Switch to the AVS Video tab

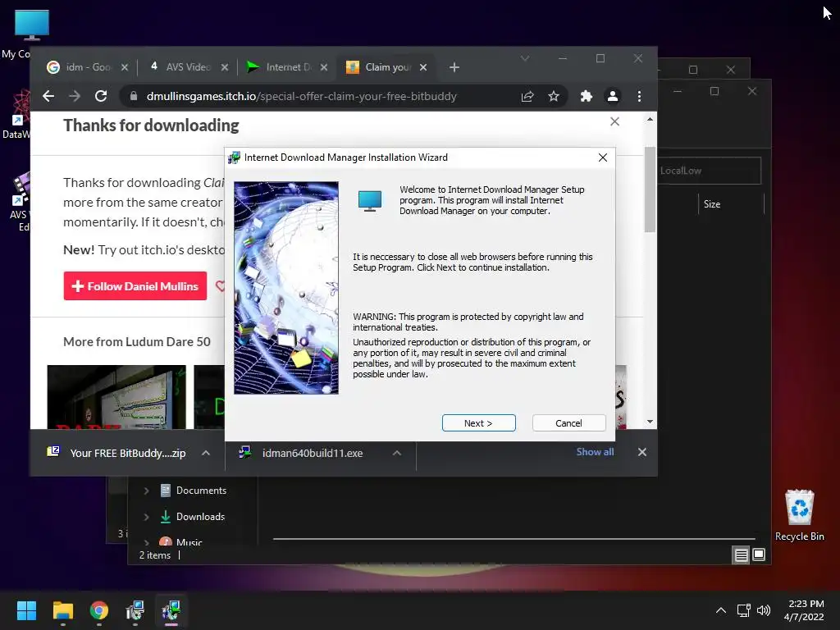pos(188,67)
